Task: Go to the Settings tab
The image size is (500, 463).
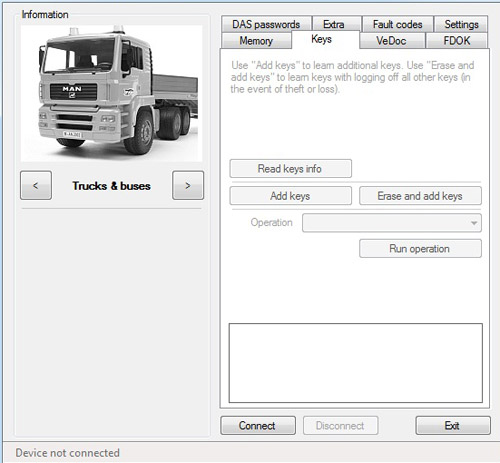Action: [x=461, y=24]
